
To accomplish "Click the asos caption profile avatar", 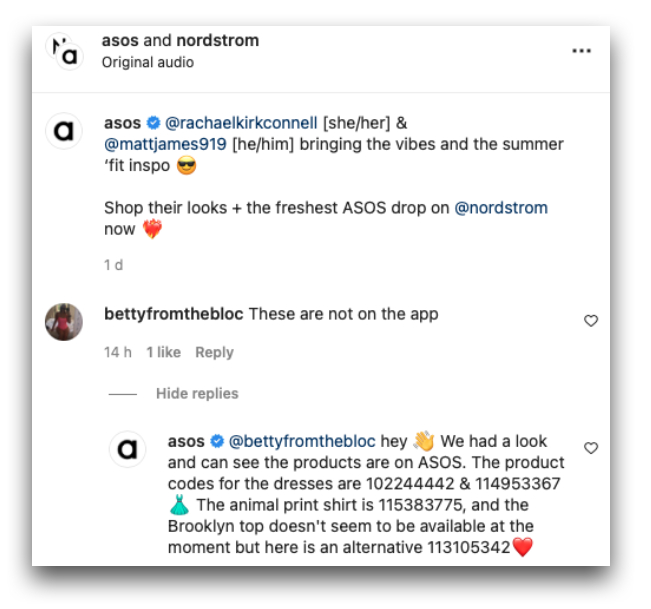I will tap(66, 132).
